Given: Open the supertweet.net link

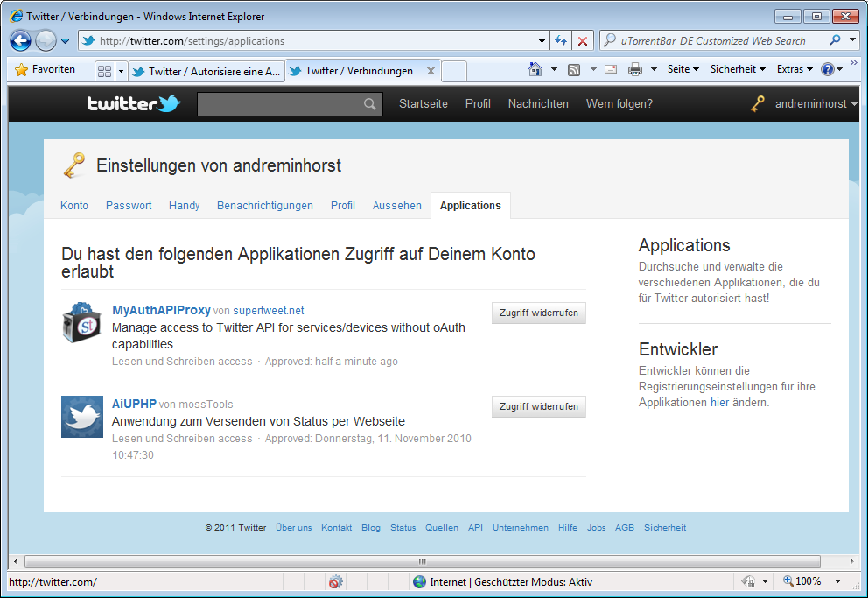Looking at the screenshot, I should 268,311.
